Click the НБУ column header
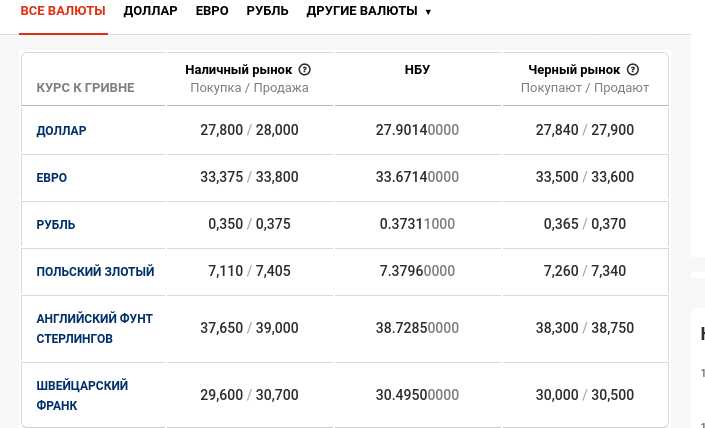The image size is (705, 428). click(417, 70)
